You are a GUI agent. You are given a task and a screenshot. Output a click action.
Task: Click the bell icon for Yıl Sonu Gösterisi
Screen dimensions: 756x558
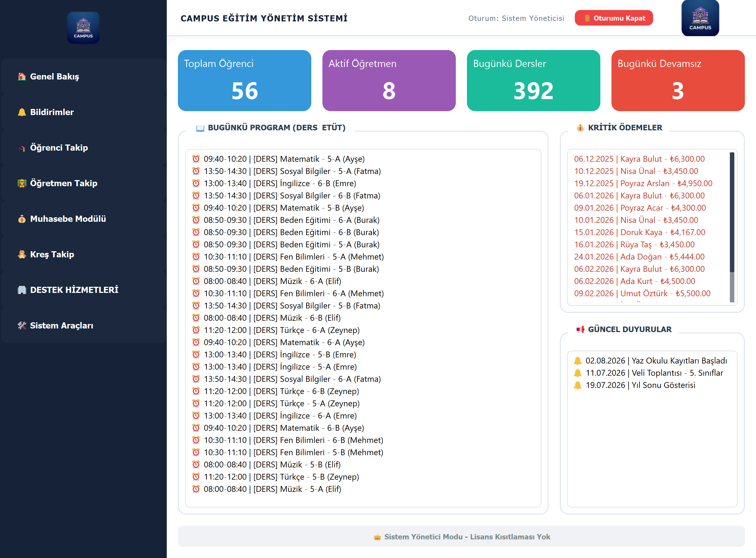(x=578, y=385)
